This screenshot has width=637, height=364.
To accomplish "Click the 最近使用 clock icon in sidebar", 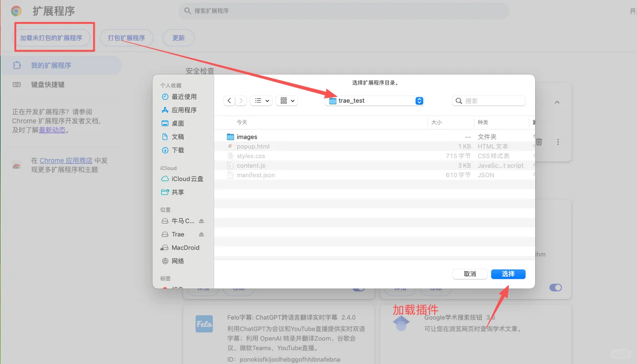I will pos(164,96).
